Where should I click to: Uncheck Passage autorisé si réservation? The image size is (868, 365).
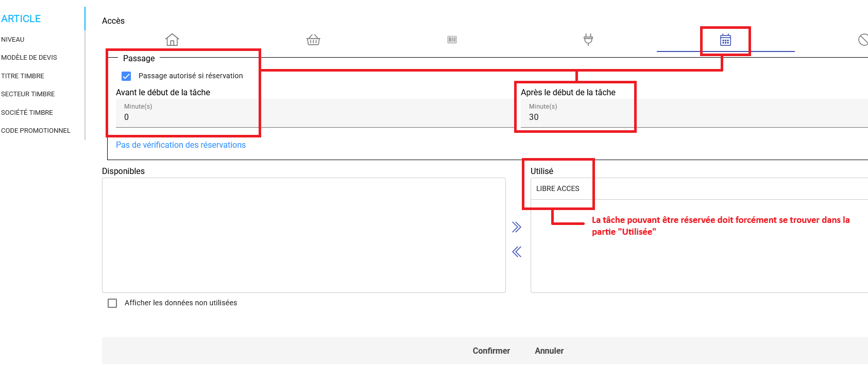[x=126, y=76]
